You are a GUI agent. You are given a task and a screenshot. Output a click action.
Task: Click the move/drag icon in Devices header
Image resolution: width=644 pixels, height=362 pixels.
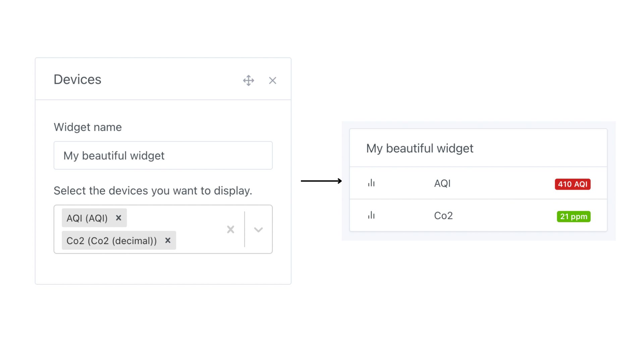(x=248, y=80)
